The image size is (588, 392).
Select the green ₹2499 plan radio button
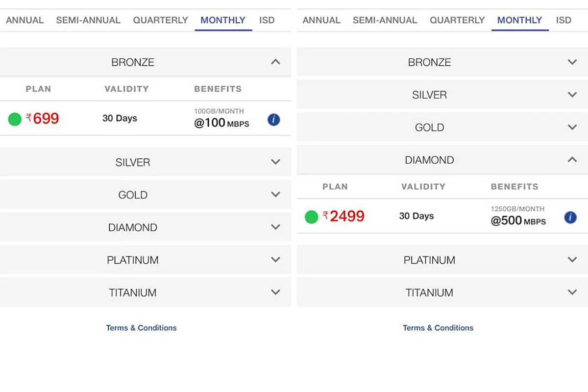[312, 217]
